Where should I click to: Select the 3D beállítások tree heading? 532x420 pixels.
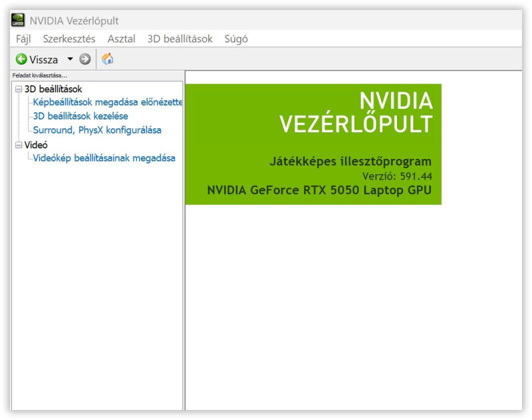(x=53, y=89)
